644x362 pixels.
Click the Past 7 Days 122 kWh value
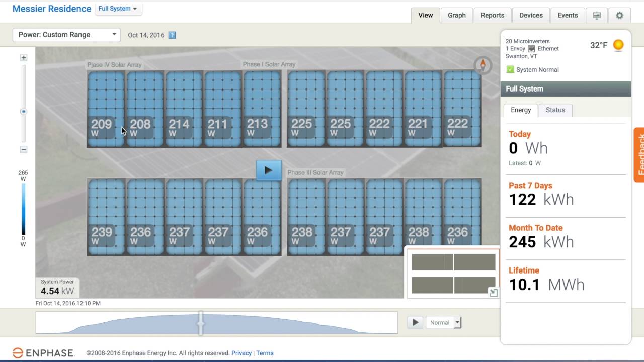541,200
